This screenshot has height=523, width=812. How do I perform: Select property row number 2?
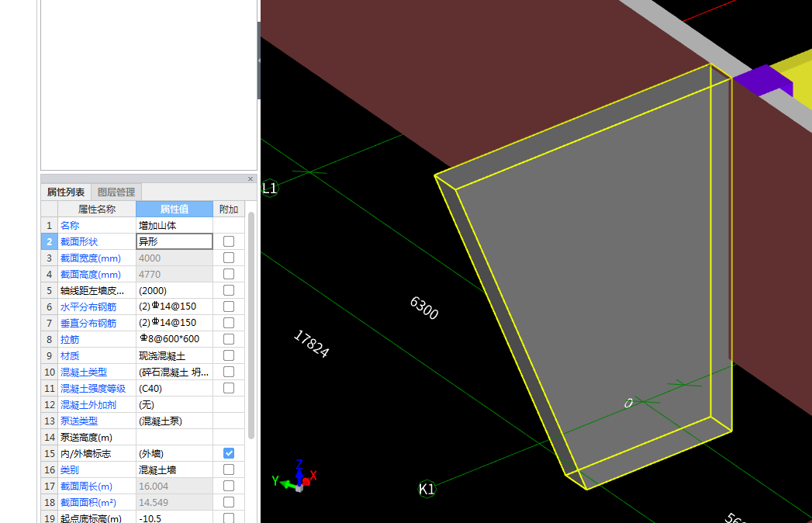click(x=49, y=241)
